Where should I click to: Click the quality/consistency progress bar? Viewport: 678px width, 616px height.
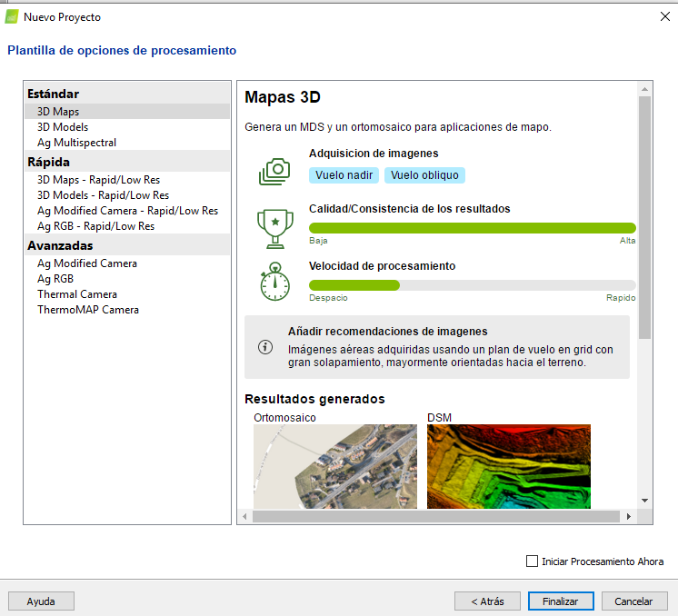coord(473,228)
